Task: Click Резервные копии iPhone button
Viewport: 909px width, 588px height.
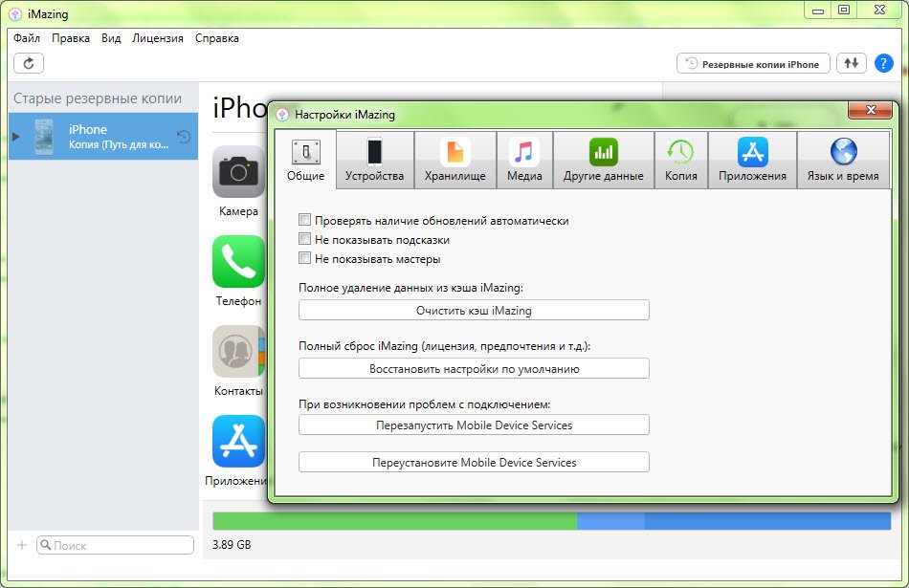Action: point(753,64)
